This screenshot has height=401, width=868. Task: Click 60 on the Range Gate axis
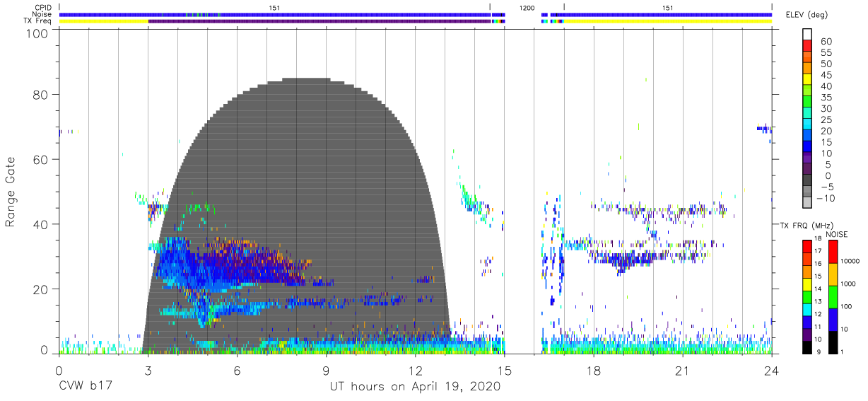[x=41, y=159]
